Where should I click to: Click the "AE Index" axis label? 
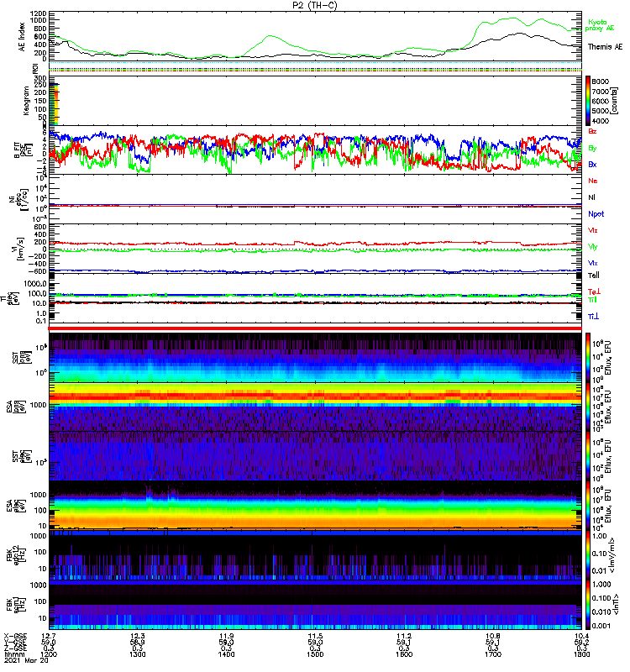(23, 37)
